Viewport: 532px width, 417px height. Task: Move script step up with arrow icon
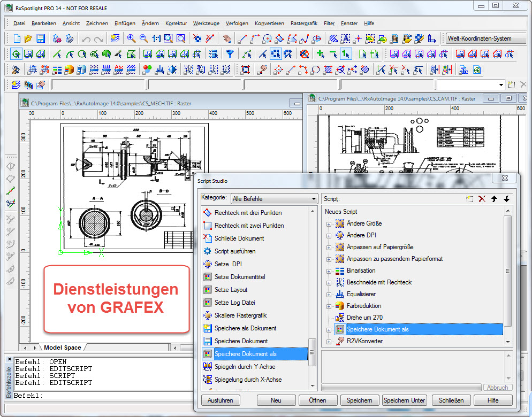(x=494, y=199)
